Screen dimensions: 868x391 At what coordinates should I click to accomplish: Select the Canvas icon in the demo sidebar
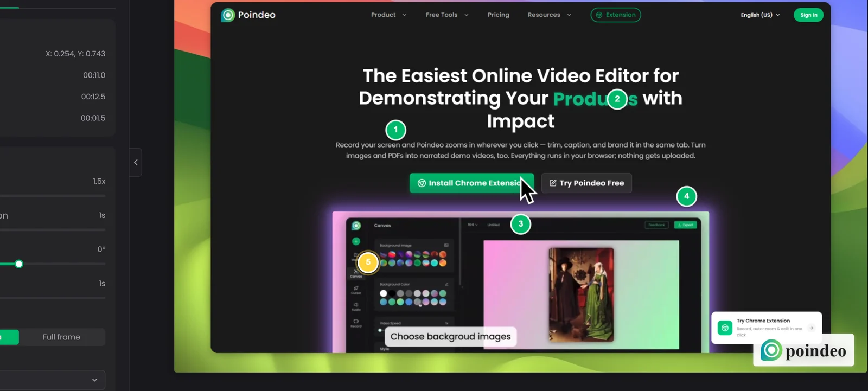[x=356, y=273]
